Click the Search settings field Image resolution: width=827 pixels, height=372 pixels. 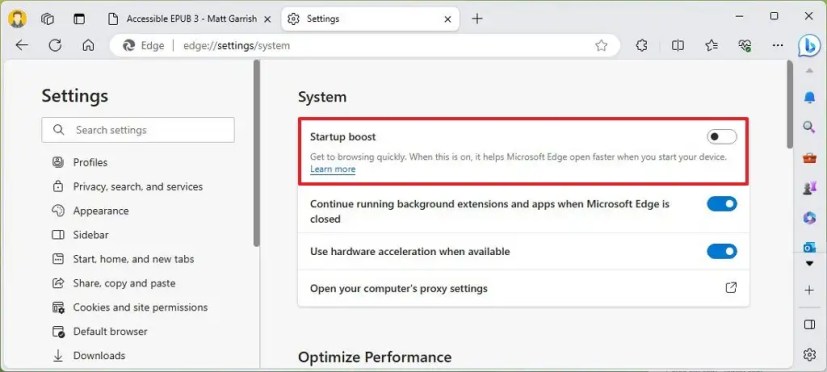click(138, 130)
